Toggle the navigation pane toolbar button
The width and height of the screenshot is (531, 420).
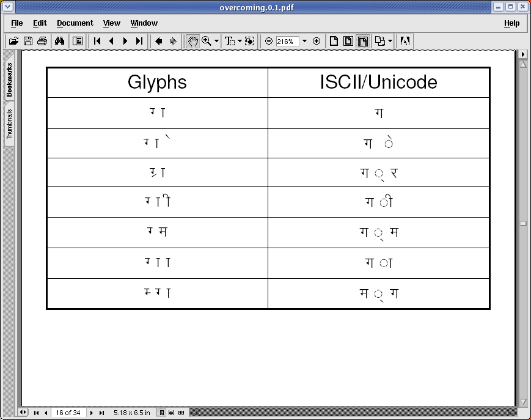(78, 41)
